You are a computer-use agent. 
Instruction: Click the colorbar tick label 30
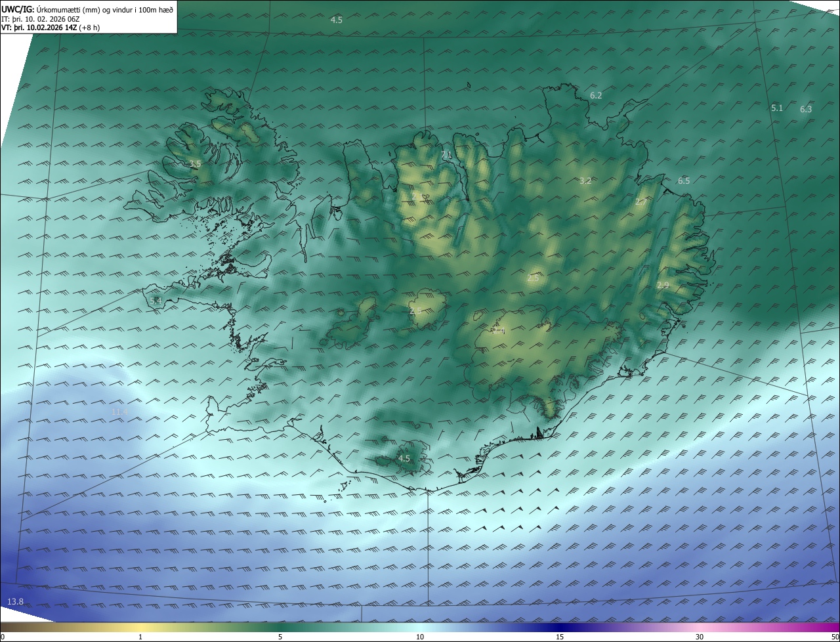(700, 637)
